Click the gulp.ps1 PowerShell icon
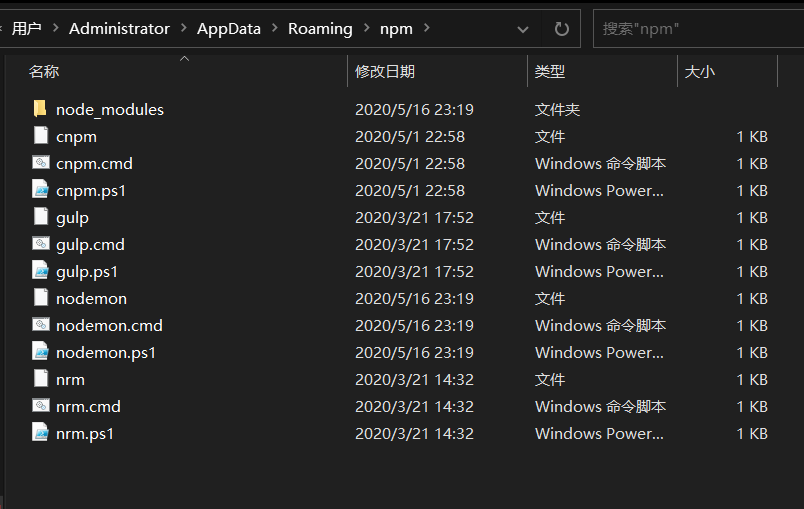 pyautogui.click(x=41, y=271)
